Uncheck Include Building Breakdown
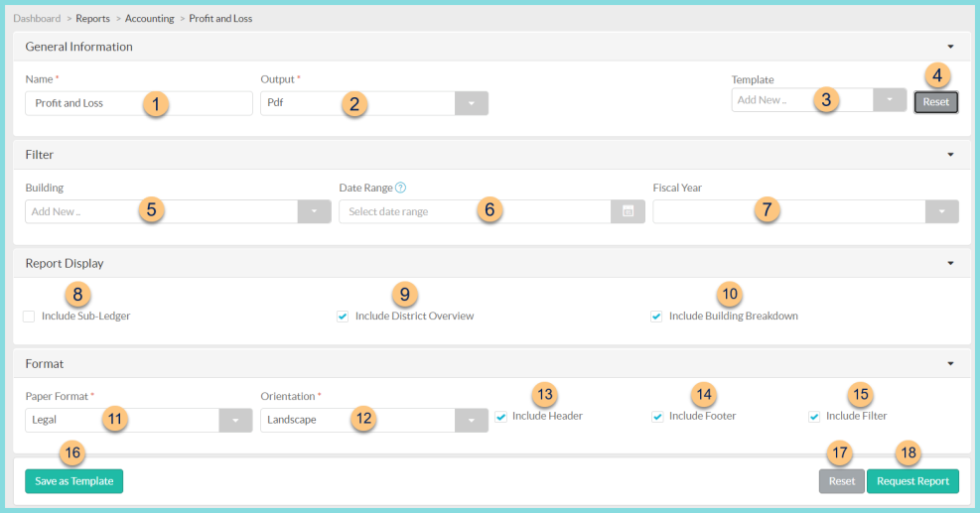This screenshot has width=980, height=513. click(x=656, y=317)
